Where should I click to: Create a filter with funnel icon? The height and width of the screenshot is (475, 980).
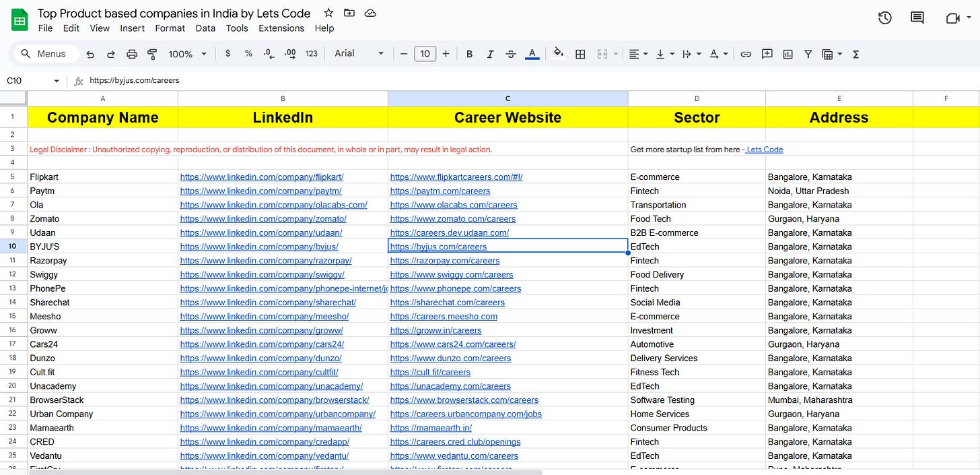(808, 54)
